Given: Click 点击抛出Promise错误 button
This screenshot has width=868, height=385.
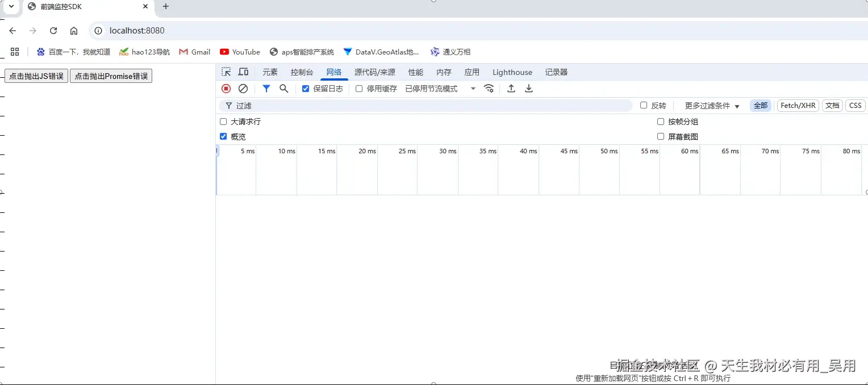Looking at the screenshot, I should (111, 76).
